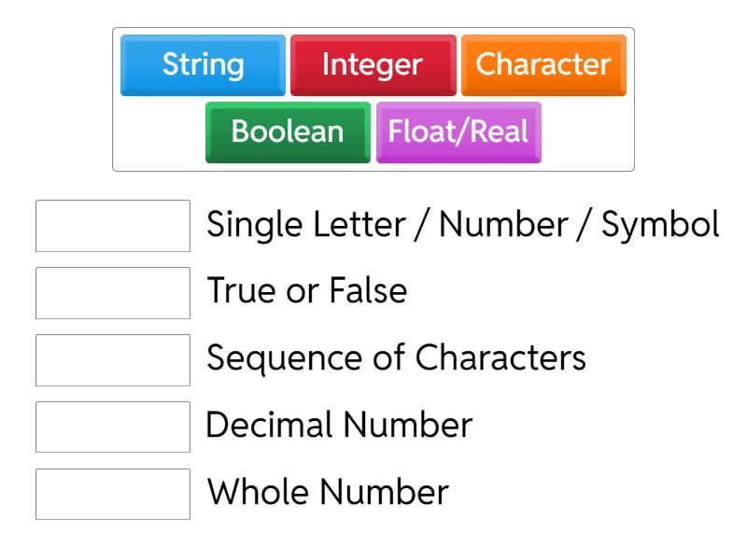Click the 'True or False' definition text
The height and width of the screenshot is (560, 747).
306,292
